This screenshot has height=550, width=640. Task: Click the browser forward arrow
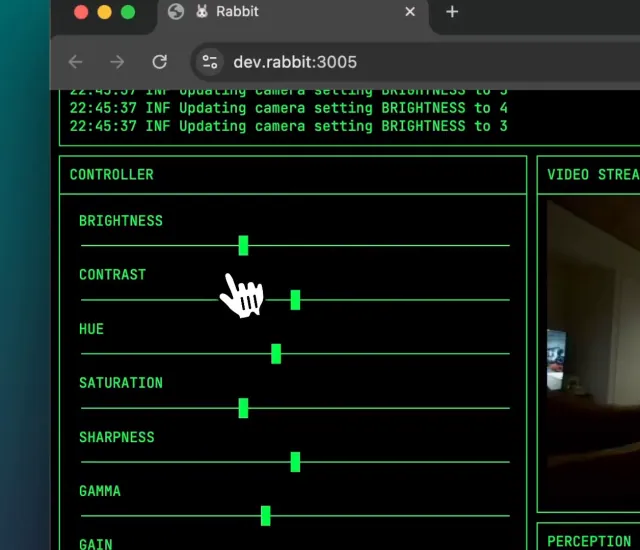click(x=118, y=62)
